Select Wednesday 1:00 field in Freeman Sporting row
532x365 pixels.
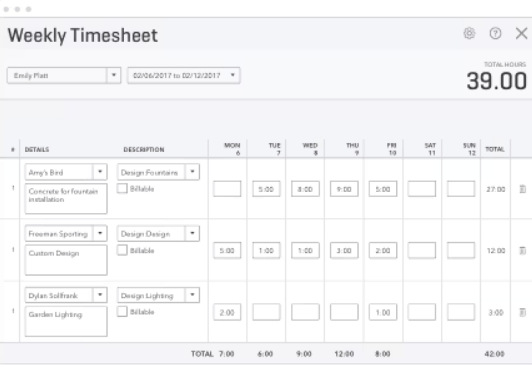click(305, 250)
